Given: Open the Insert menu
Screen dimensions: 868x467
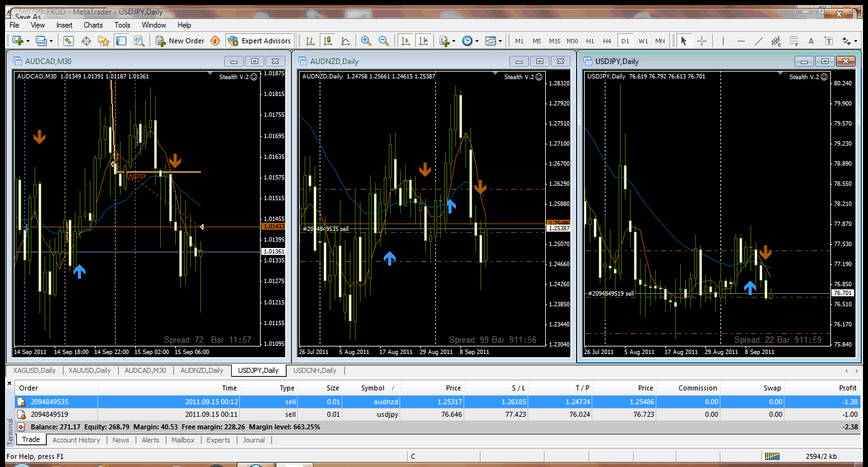Looking at the screenshot, I should click(x=64, y=25).
